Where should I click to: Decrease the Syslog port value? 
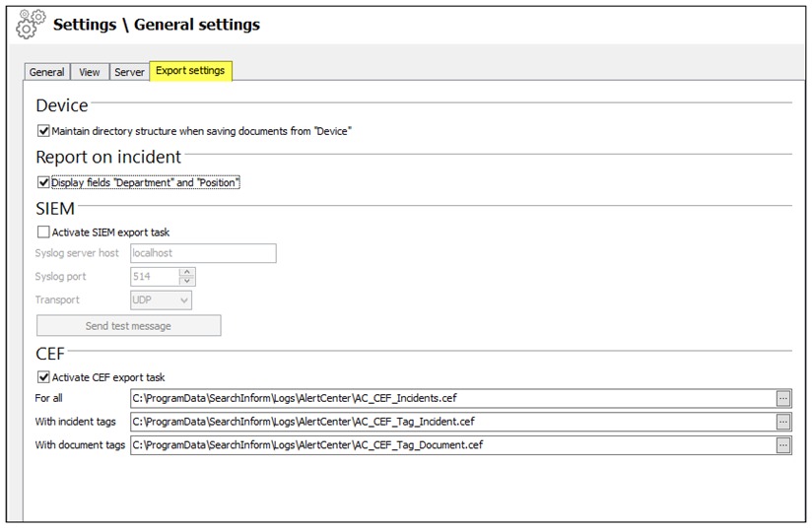click(x=187, y=282)
